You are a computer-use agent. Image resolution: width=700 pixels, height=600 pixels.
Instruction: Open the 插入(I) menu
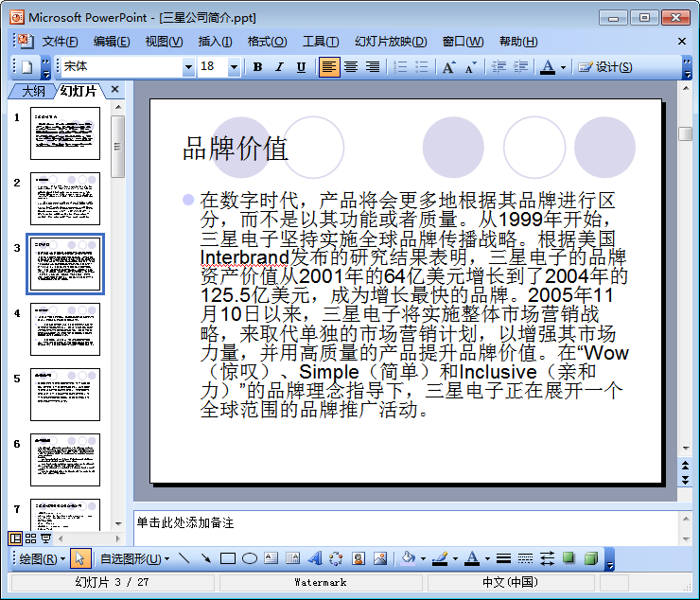point(215,42)
